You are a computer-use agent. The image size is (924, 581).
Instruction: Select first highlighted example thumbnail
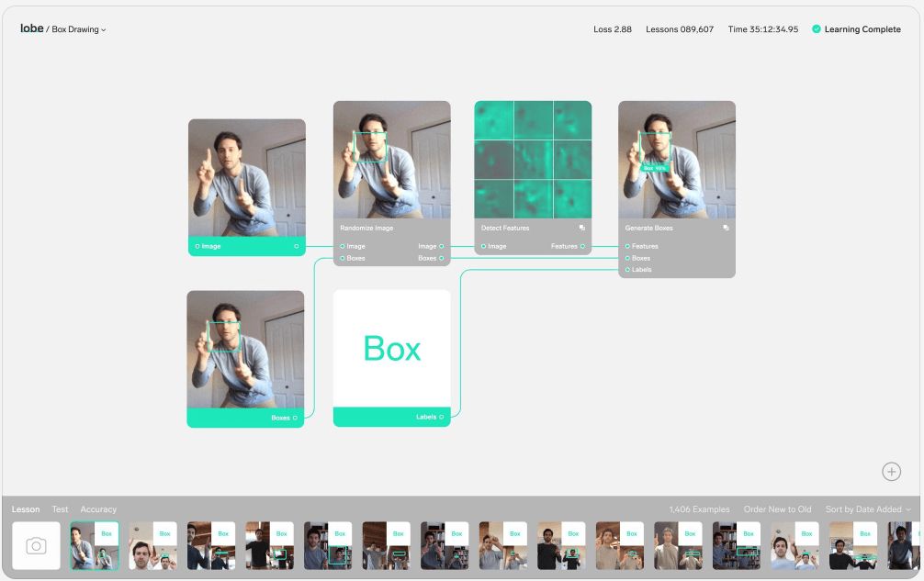pos(95,546)
